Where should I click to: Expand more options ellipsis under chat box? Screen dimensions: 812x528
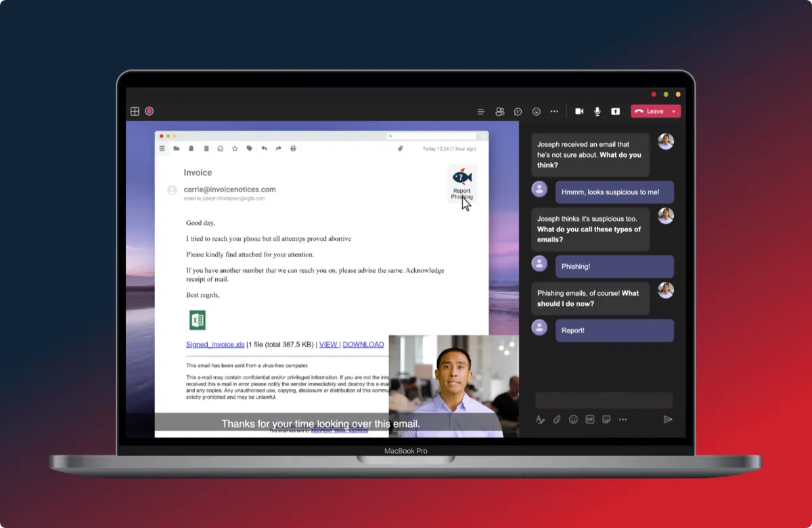point(623,419)
